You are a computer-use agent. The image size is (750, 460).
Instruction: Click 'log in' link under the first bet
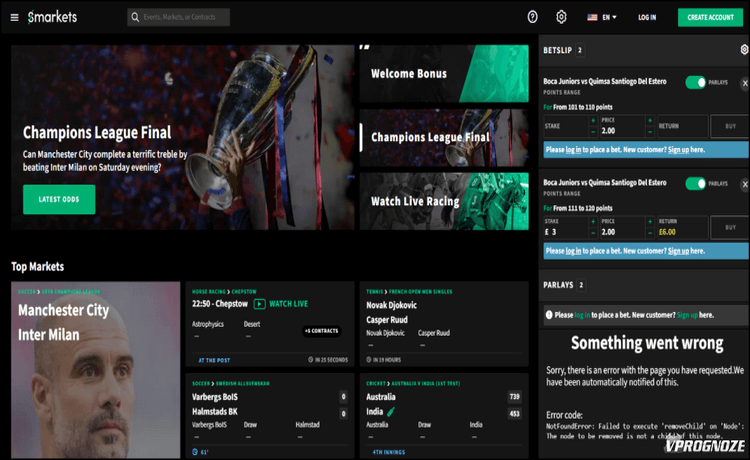573,150
